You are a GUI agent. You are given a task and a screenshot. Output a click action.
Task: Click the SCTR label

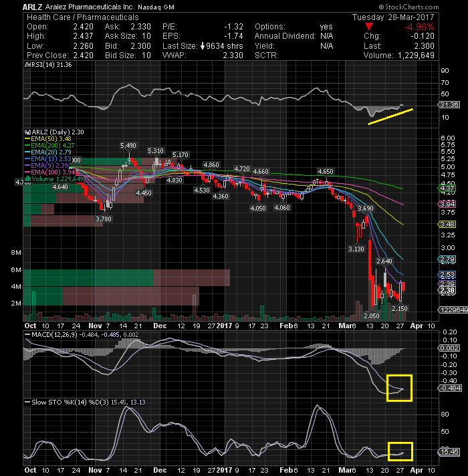267,55
